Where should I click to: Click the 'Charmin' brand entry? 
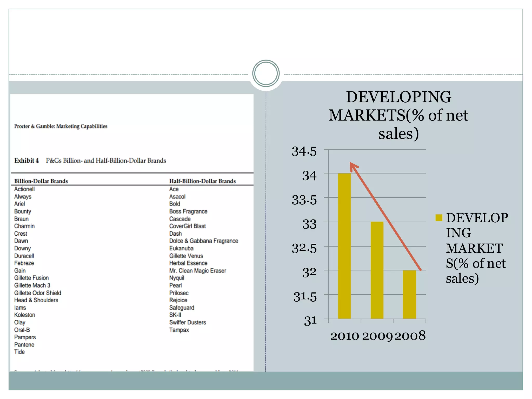(x=24, y=226)
